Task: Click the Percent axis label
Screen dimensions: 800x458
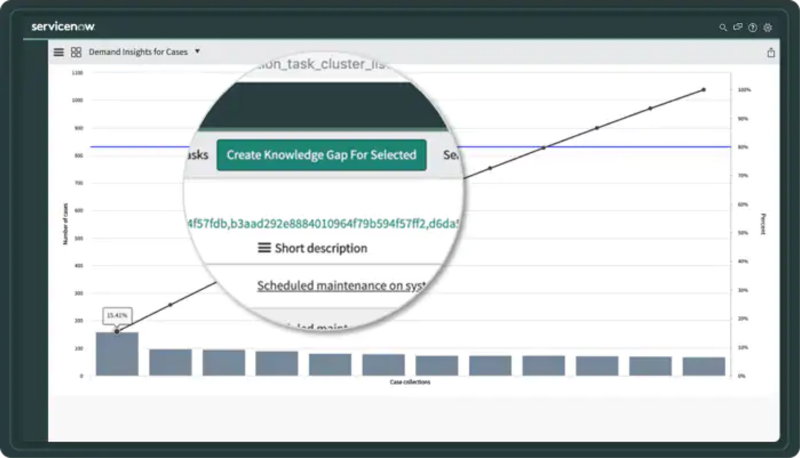Action: (763, 224)
